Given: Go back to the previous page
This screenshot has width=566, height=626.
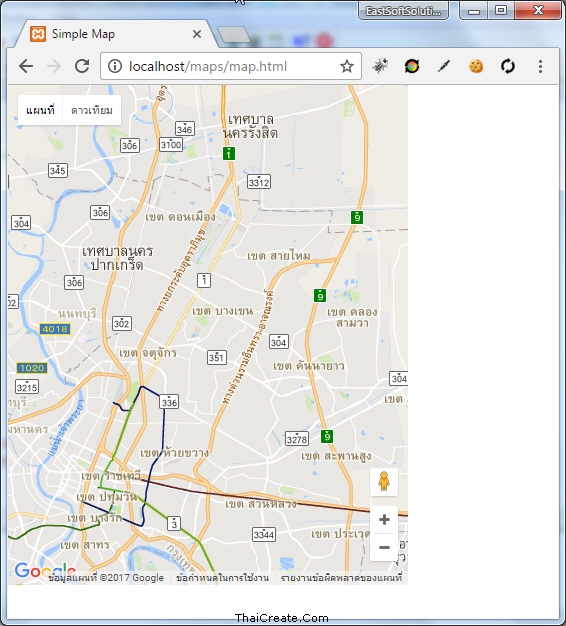Looking at the screenshot, I should (26, 66).
